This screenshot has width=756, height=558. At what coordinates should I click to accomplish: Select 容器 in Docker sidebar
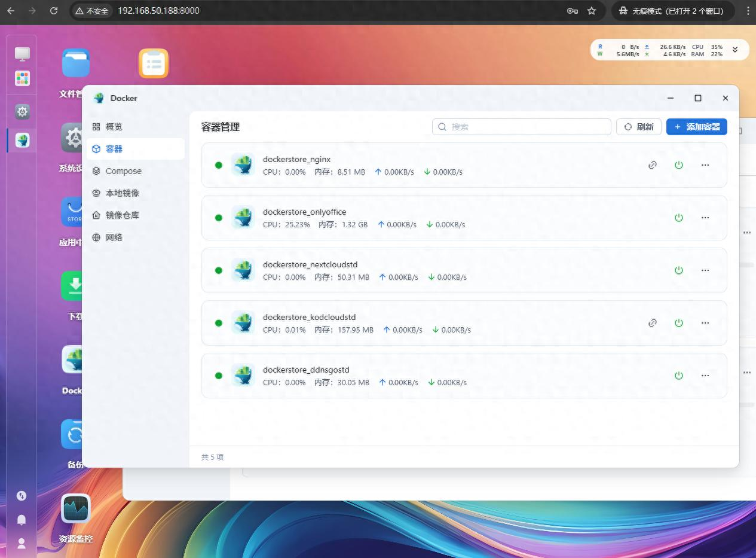point(136,149)
